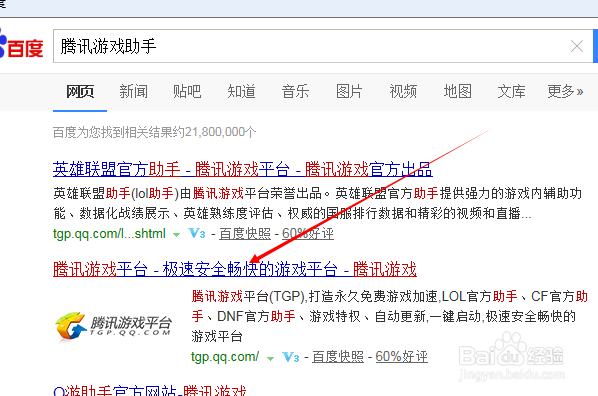This screenshot has height=396, width=598.
Task: Go to the 知道 tab
Action: click(x=241, y=92)
